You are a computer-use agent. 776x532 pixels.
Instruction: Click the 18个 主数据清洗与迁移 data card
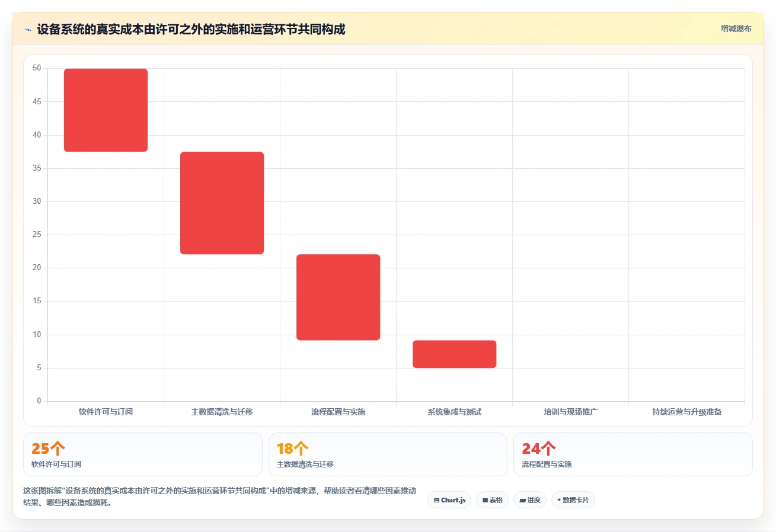coord(388,454)
